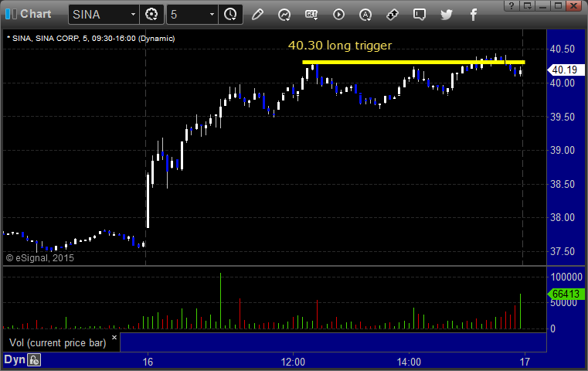Click the Chart window link icon
Screen dimensions: 588x371
point(11,14)
